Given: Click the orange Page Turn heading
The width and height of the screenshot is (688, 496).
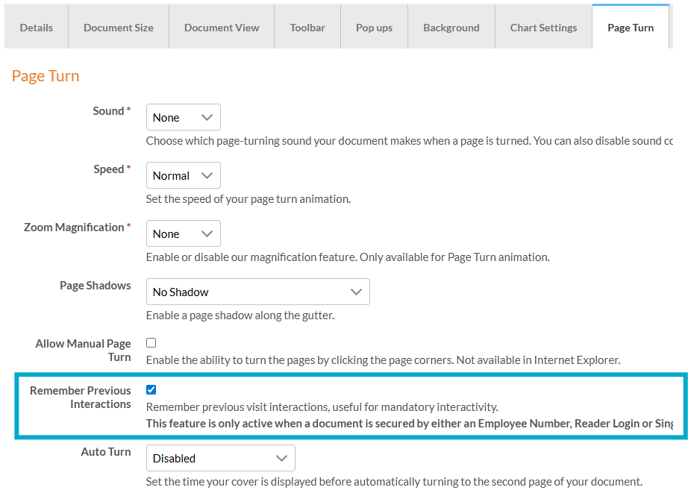Looking at the screenshot, I should coord(45,76).
